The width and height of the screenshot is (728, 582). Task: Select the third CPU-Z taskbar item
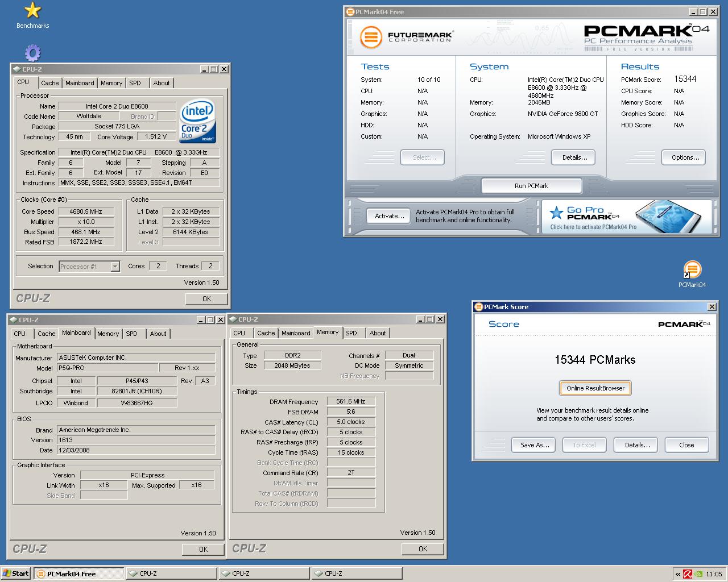pyautogui.click(x=357, y=573)
